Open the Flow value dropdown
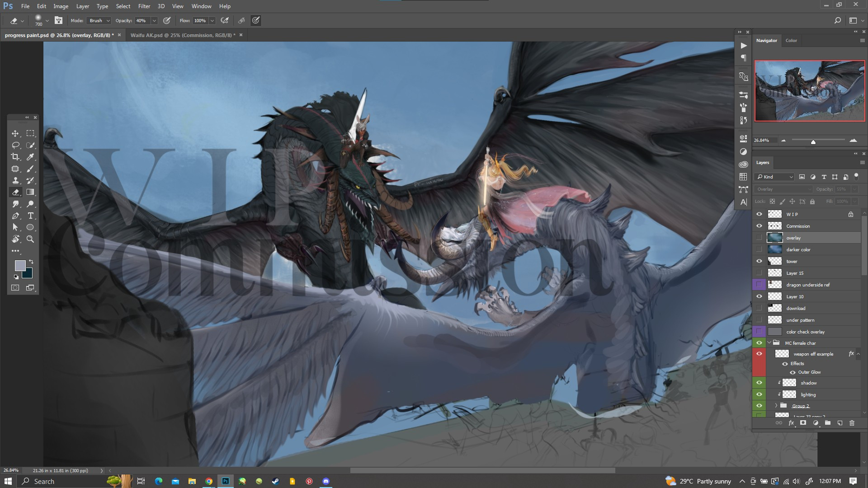The height and width of the screenshot is (488, 868). 212,21
